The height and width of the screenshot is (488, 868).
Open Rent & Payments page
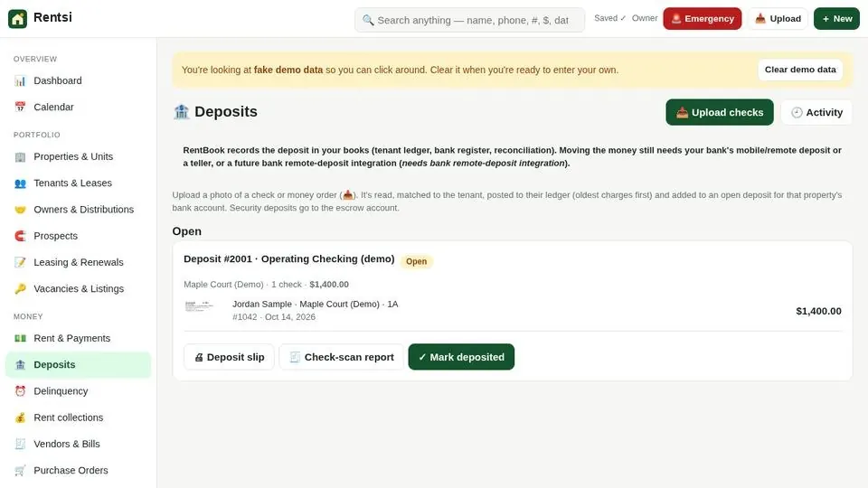(x=78, y=338)
